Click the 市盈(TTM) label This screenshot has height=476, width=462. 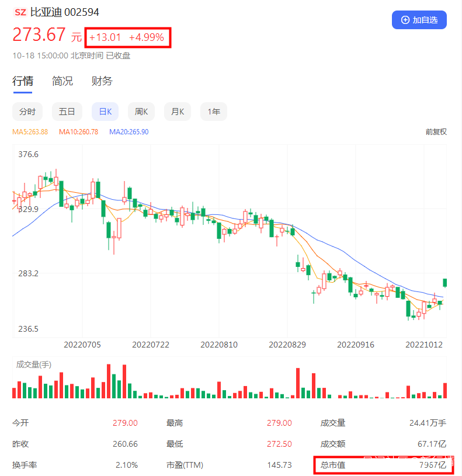(x=185, y=465)
